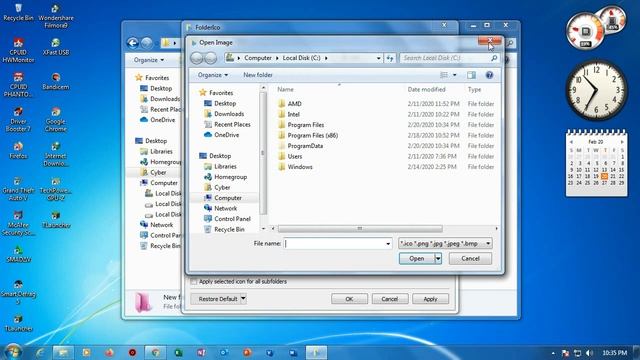Open the AMD folder
Viewport: 640px width, 360px height.
294,104
